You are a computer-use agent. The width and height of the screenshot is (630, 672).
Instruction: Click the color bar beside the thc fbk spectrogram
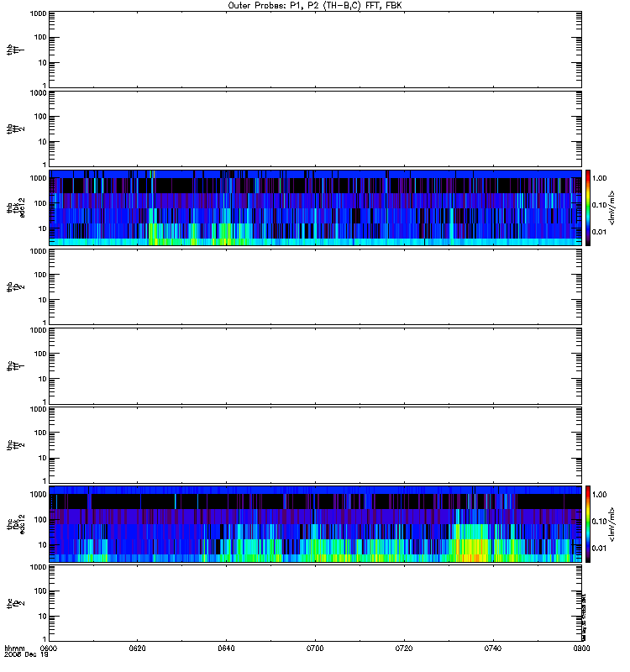click(588, 524)
